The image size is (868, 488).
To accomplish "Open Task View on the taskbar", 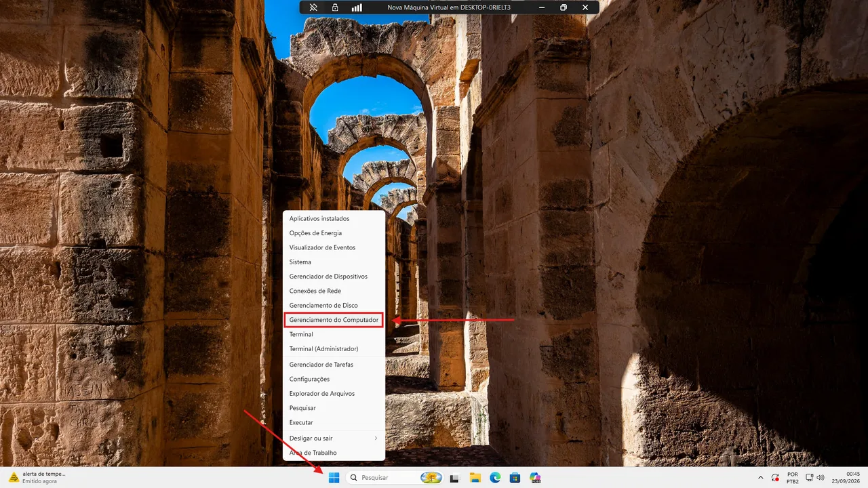I will tap(454, 478).
